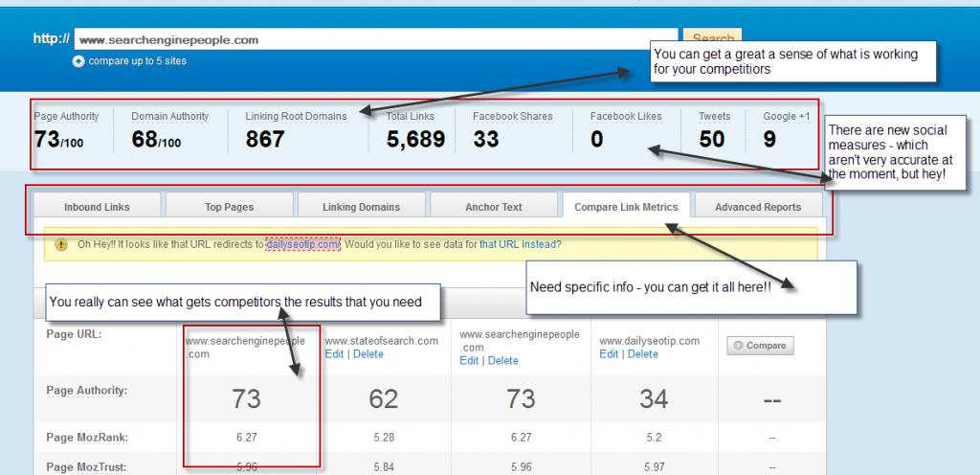The image size is (980, 475).
Task: Click the Page MozTrust row label
Action: (x=86, y=466)
